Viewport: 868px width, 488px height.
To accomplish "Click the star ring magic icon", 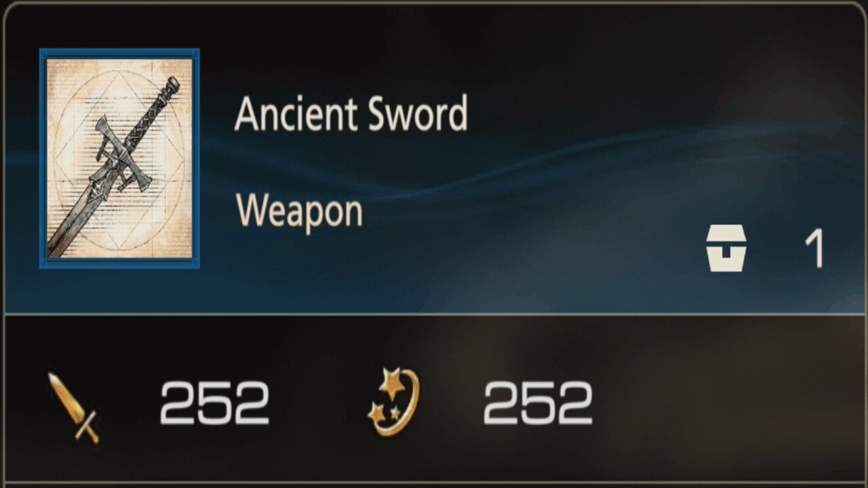I will [394, 402].
